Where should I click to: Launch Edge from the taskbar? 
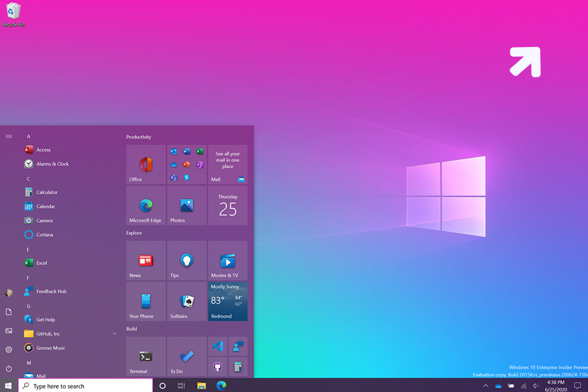click(221, 386)
